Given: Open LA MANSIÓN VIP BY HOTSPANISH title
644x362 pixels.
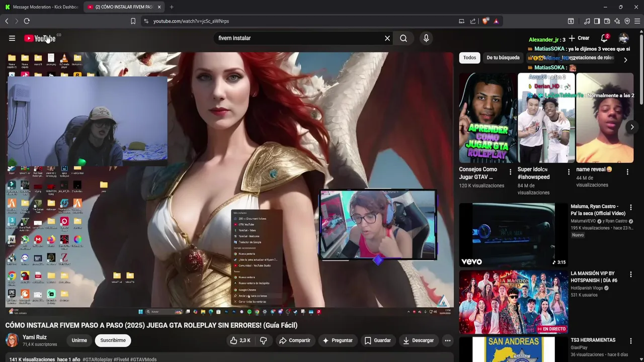Looking at the screenshot, I should click(x=594, y=277).
